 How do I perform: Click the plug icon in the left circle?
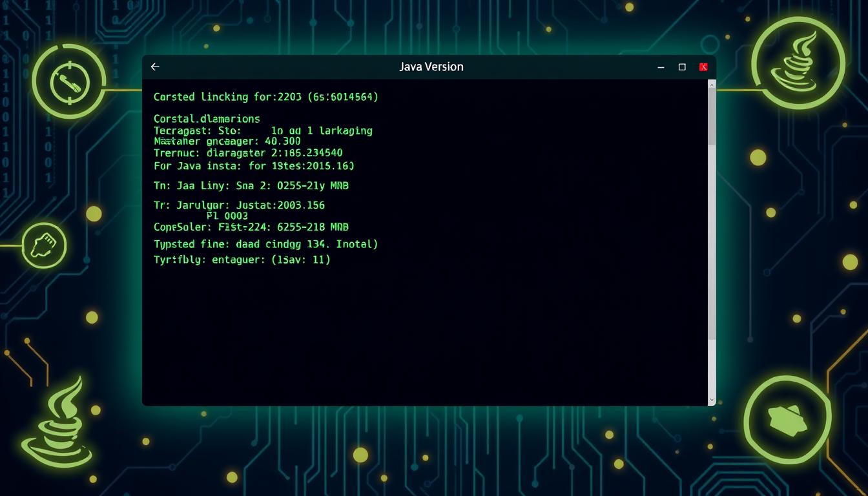(45, 245)
